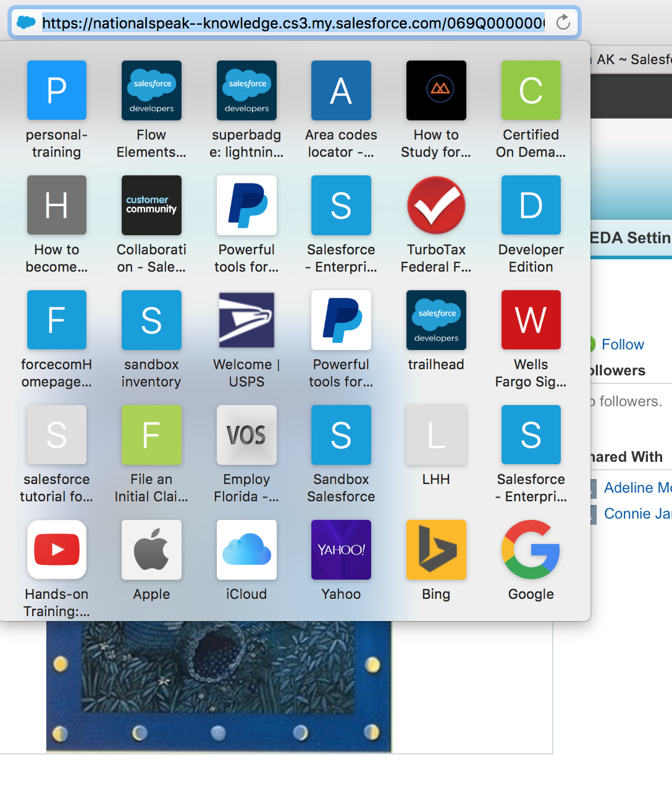Click the blue painting image thumbnail
The height and width of the screenshot is (789, 672).
coord(219,687)
